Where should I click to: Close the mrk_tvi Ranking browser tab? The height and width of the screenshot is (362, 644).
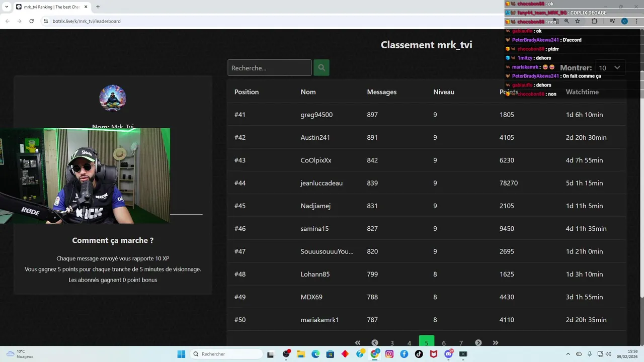pos(86,7)
